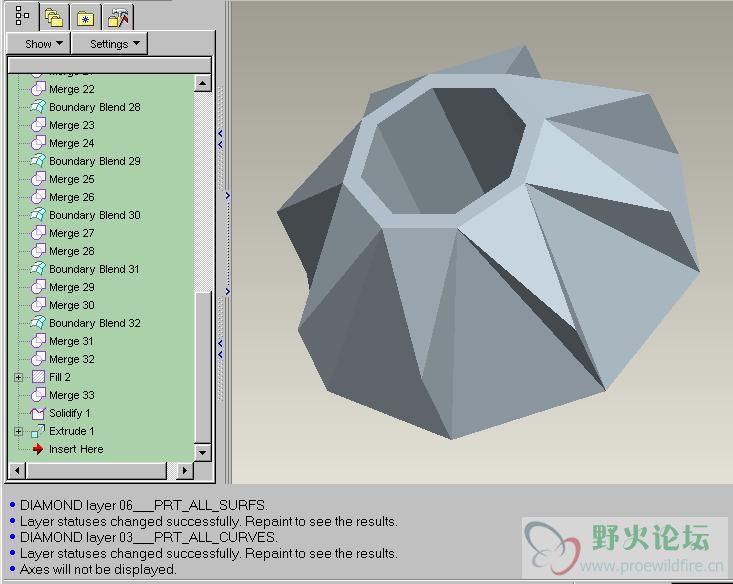Click the Fill 2 hatched icon
This screenshot has width=733, height=584.
tap(38, 377)
